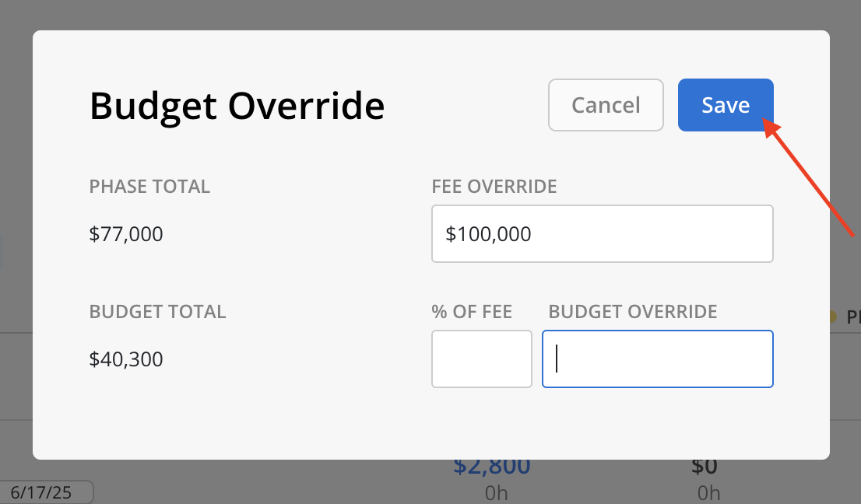Select the $40,300 budget total value

point(126,359)
